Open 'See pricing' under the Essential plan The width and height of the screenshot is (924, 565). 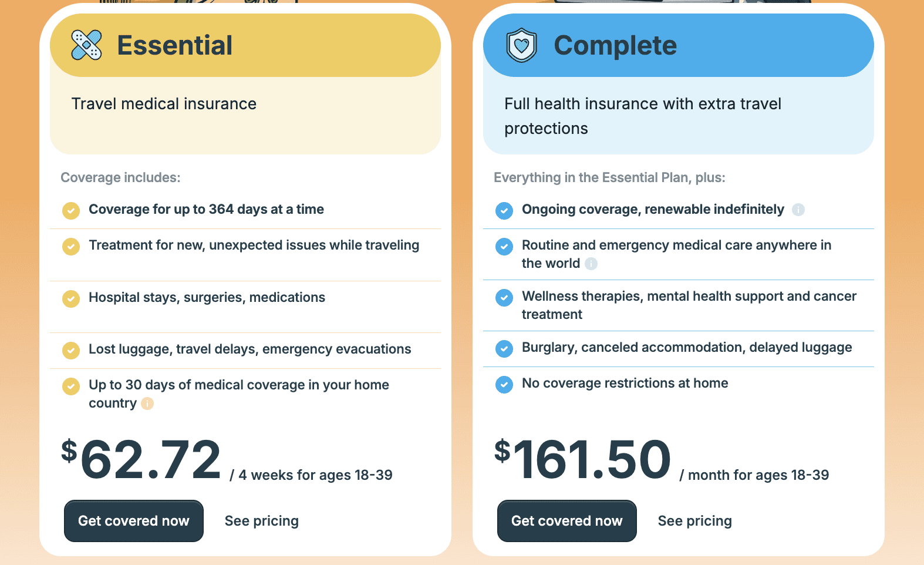pos(261,520)
